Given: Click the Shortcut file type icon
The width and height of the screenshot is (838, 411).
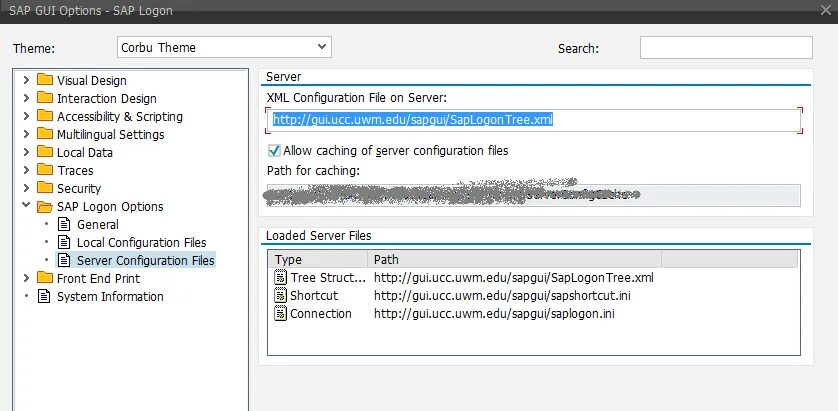Looking at the screenshot, I should pos(280,296).
